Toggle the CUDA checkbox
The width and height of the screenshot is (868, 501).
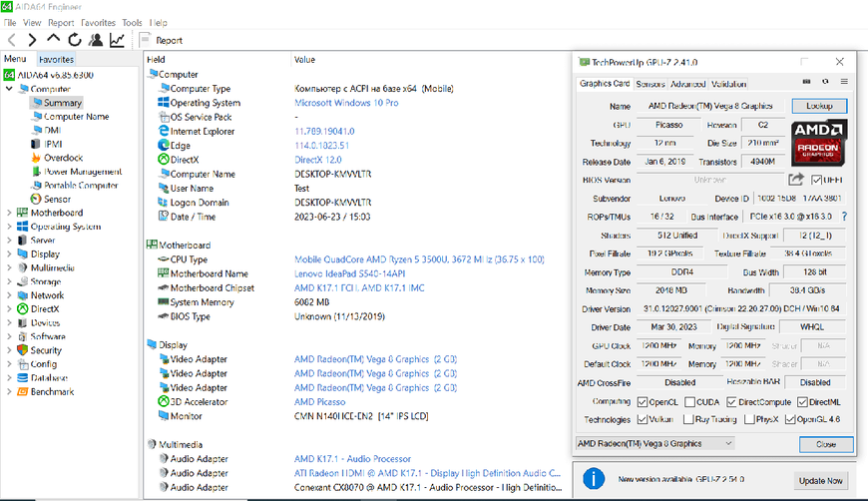pyautogui.click(x=689, y=402)
